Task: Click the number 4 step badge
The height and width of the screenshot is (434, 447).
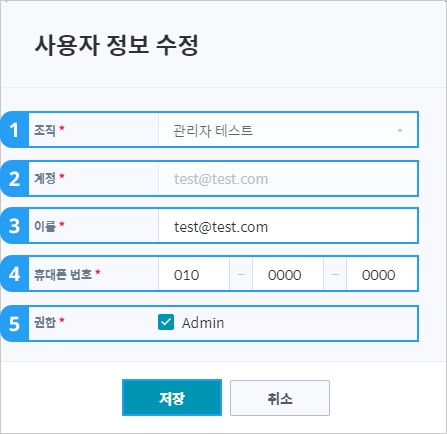Action: [x=15, y=274]
